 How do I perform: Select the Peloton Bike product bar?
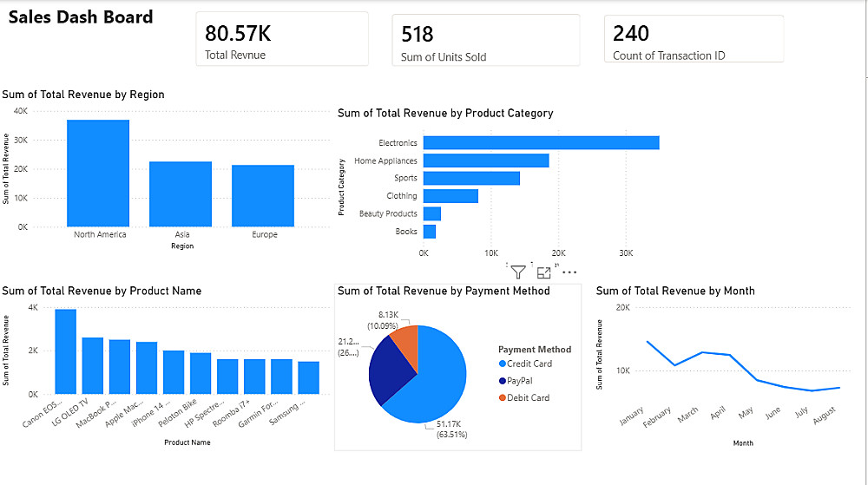click(201, 373)
